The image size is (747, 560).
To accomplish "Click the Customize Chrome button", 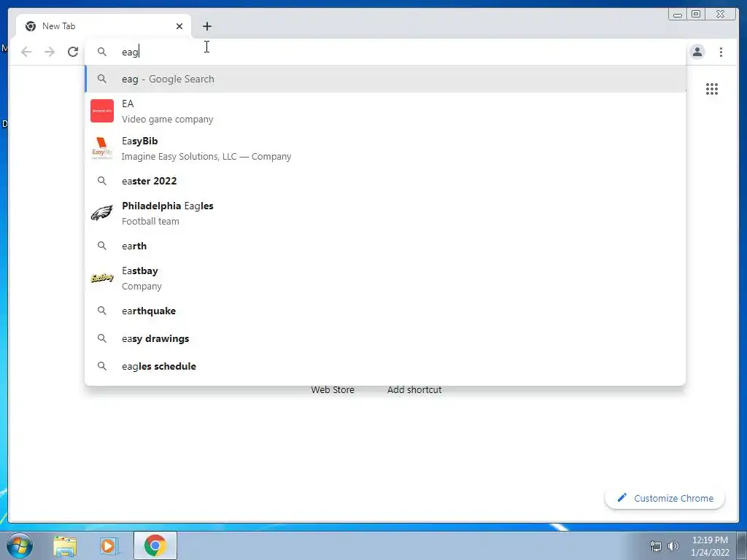I will click(665, 498).
